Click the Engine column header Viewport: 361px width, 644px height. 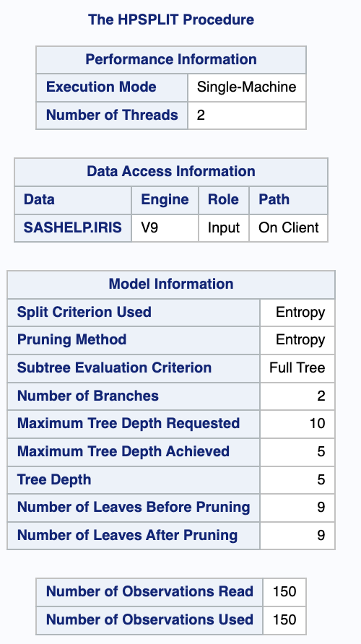click(x=165, y=200)
